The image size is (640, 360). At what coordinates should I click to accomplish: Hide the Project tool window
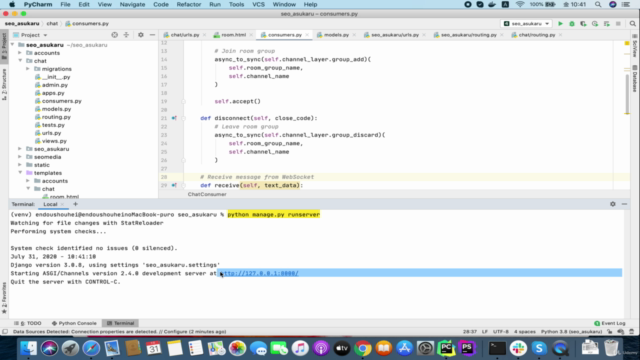[x=152, y=35]
